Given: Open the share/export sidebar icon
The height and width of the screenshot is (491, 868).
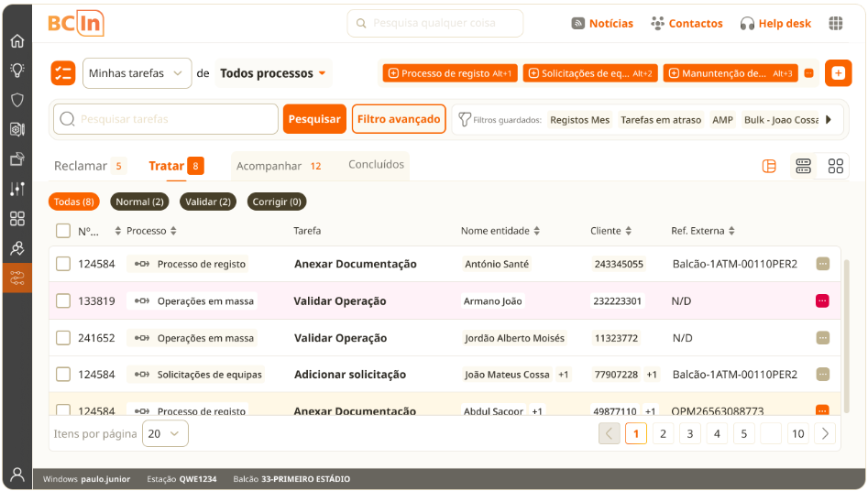Looking at the screenshot, I should tap(17, 158).
